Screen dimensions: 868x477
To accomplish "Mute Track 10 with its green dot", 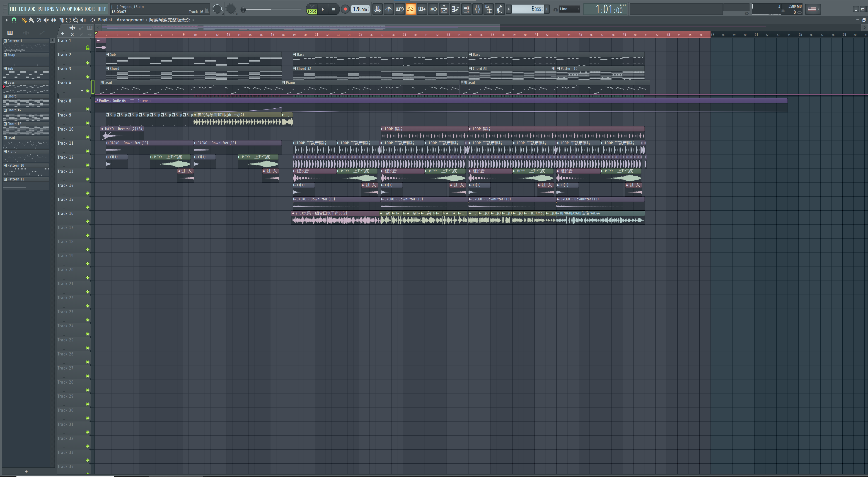I will pos(88,137).
